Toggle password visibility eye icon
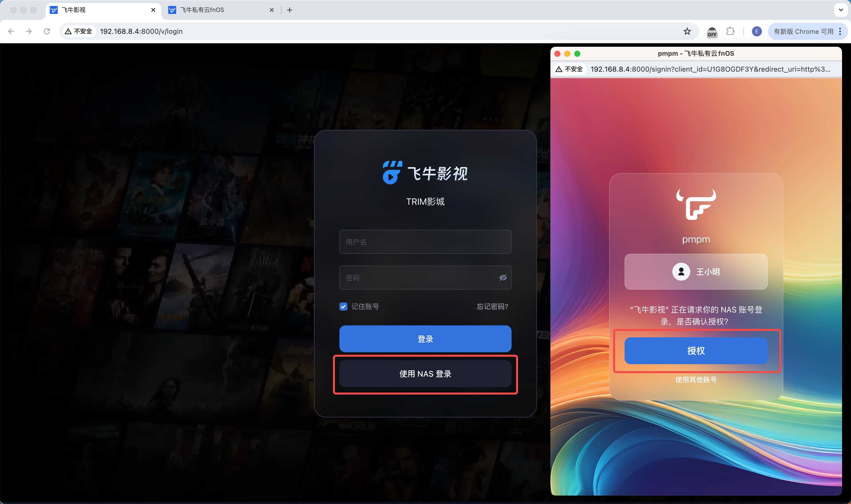The height and width of the screenshot is (504, 851). tap(503, 278)
